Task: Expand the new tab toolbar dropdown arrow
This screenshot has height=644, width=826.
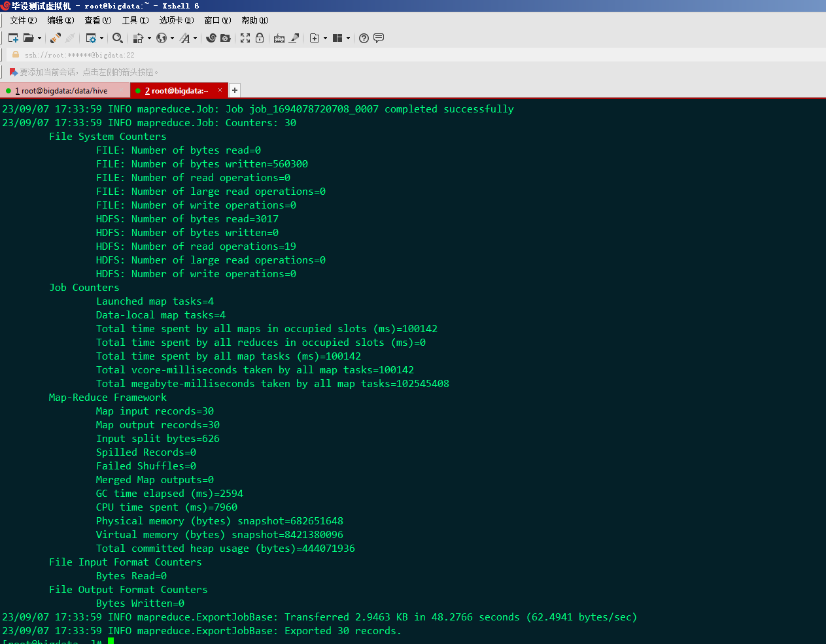Action: [x=325, y=38]
